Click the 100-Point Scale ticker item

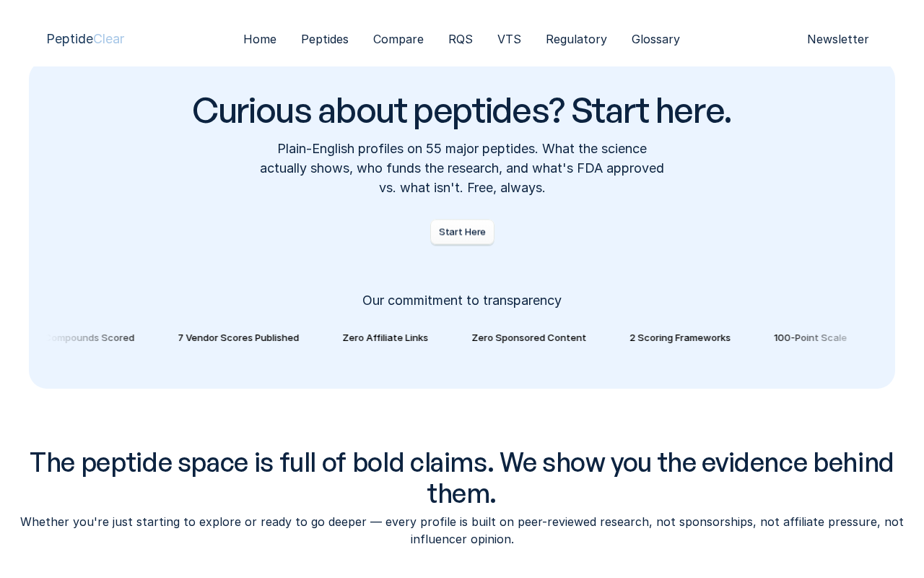click(811, 337)
